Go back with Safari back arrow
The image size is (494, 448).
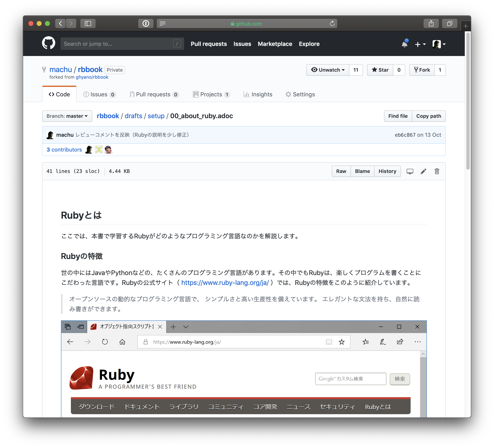pos(60,23)
